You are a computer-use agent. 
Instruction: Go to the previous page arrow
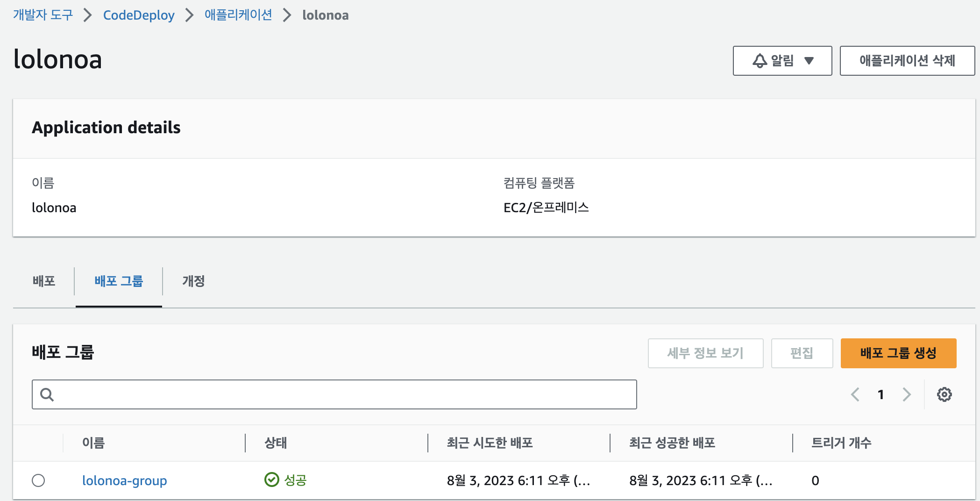[x=855, y=394]
